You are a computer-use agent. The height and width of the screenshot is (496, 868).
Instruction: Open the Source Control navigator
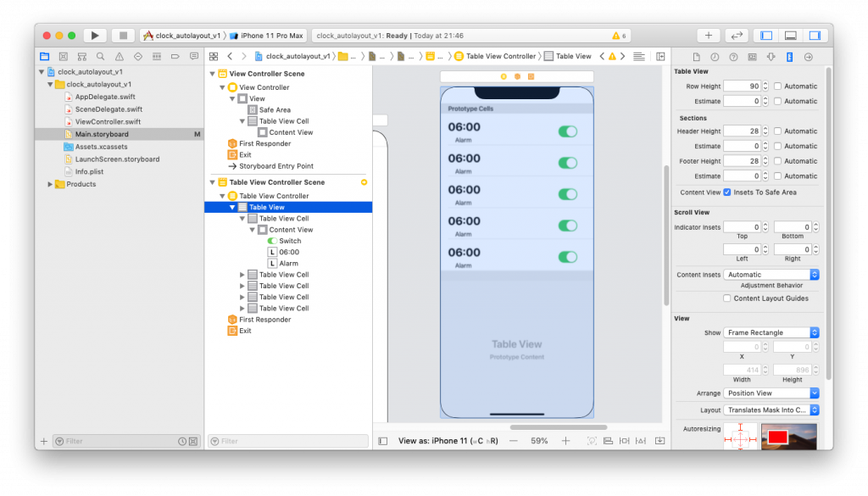coord(63,57)
